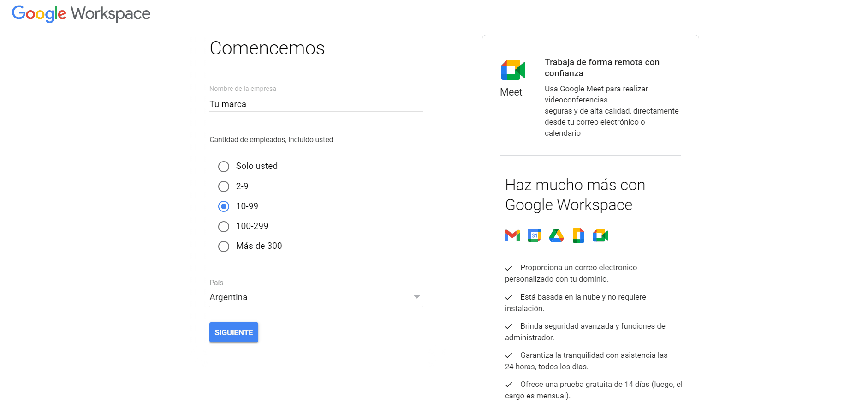Open the País dropdown showing Argentina
Viewport: 868px width, 409px height.
316,297
